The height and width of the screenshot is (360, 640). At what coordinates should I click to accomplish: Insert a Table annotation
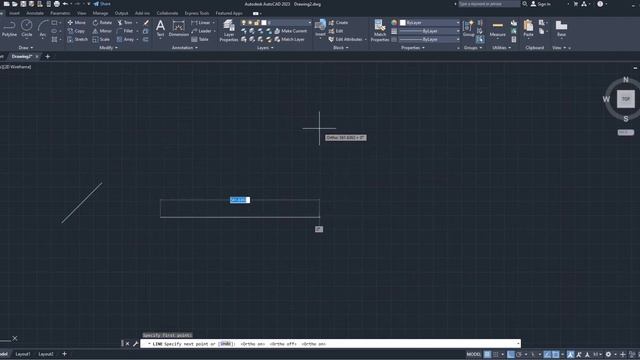pos(200,39)
